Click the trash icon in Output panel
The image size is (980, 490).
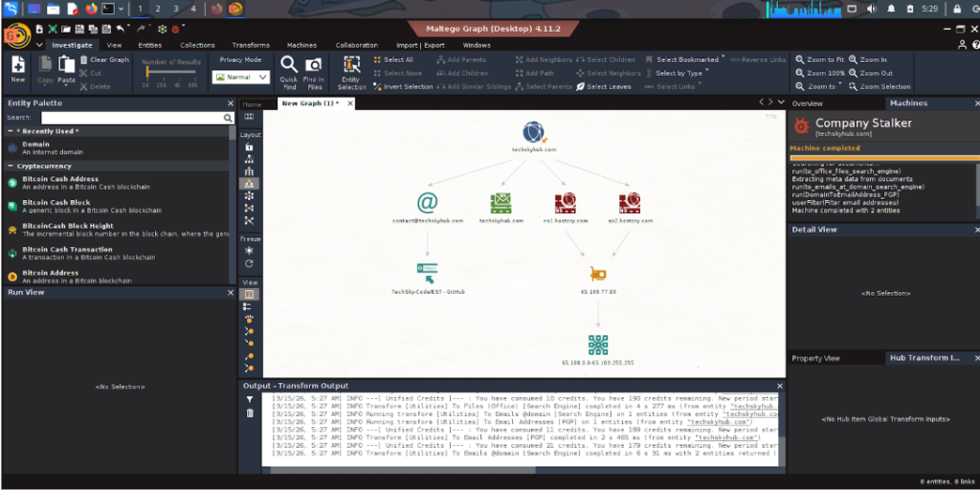coord(250,413)
